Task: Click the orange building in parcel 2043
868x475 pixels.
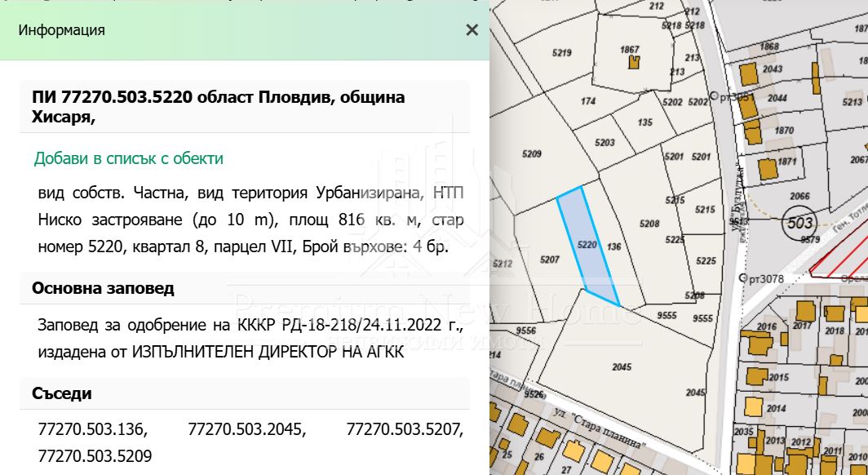Action: pyautogui.click(x=748, y=78)
